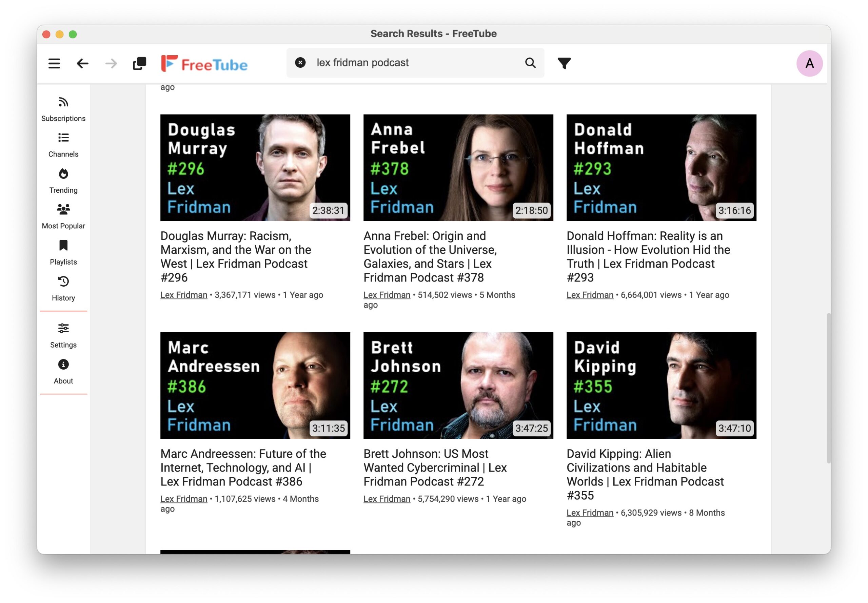Open a new FreeTube window
868x603 pixels.
coord(139,63)
